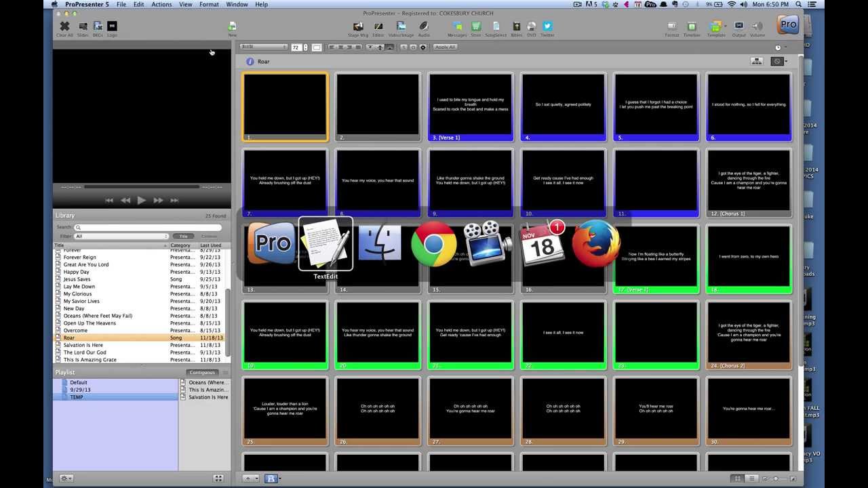Open the Window menu
This screenshot has width=868, height=488.
click(x=237, y=4)
